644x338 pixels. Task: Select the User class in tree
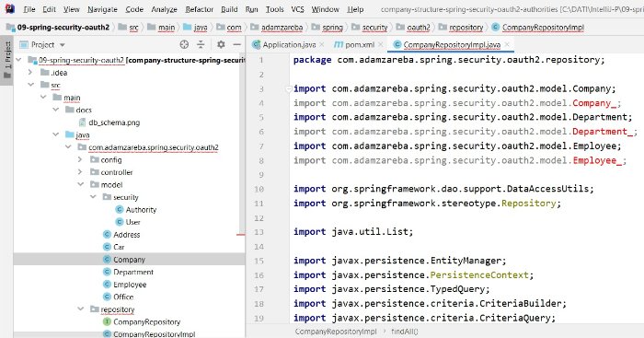(x=132, y=222)
